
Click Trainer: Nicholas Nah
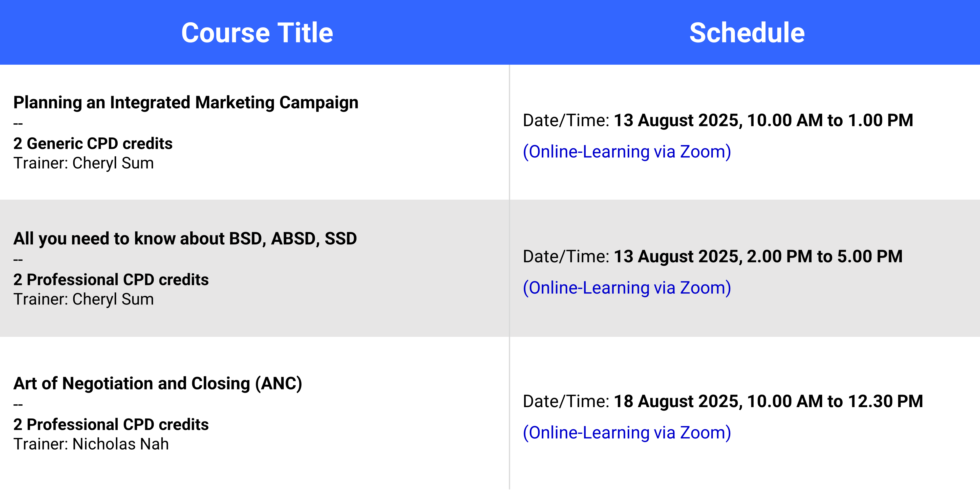coord(91,444)
